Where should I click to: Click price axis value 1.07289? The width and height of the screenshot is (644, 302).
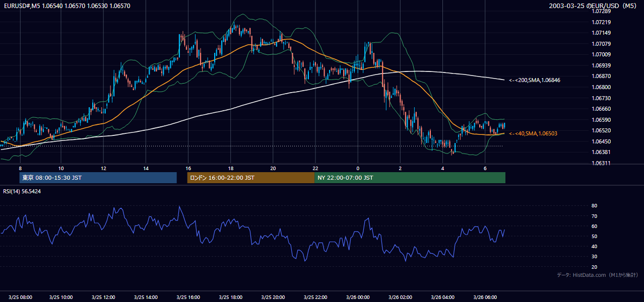click(601, 11)
